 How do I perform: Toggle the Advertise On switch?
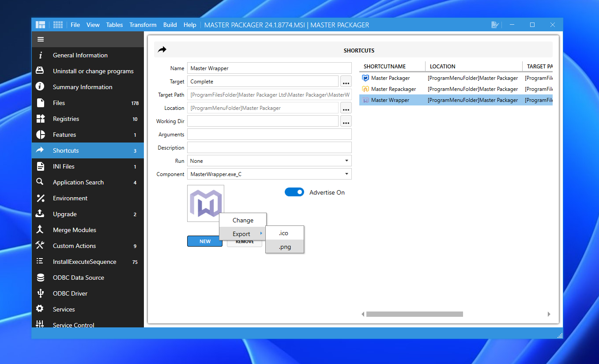tap(294, 192)
